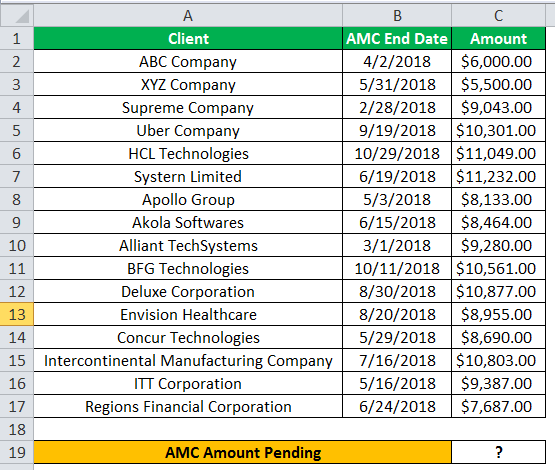Select the amount $11,232.00 cell
This screenshot has width=555, height=470.
point(498,177)
